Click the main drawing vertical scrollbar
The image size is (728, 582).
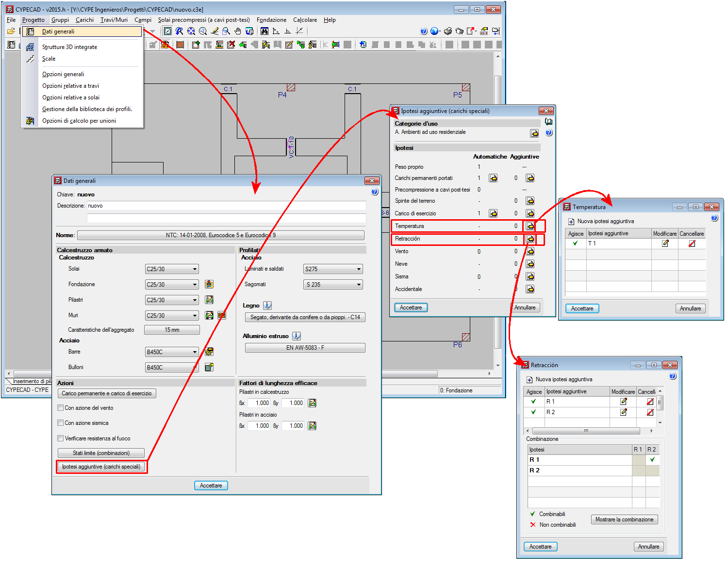click(x=497, y=211)
